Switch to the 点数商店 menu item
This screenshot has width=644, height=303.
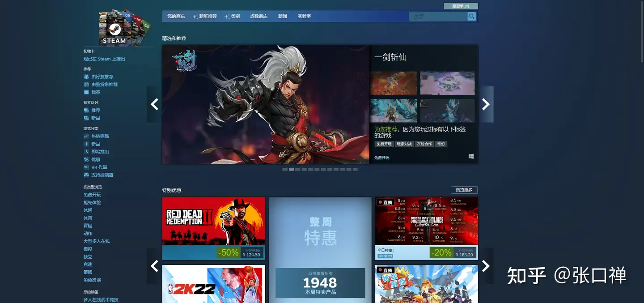point(259,16)
